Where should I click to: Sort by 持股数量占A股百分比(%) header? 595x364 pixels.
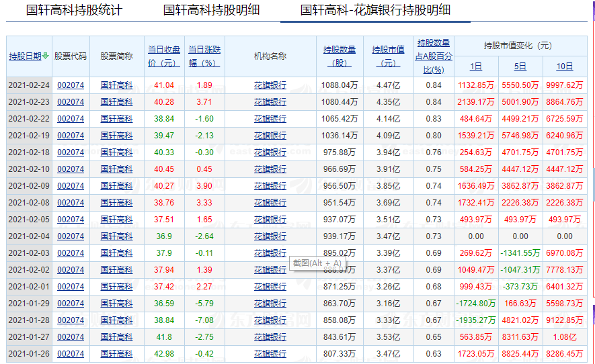click(x=434, y=56)
